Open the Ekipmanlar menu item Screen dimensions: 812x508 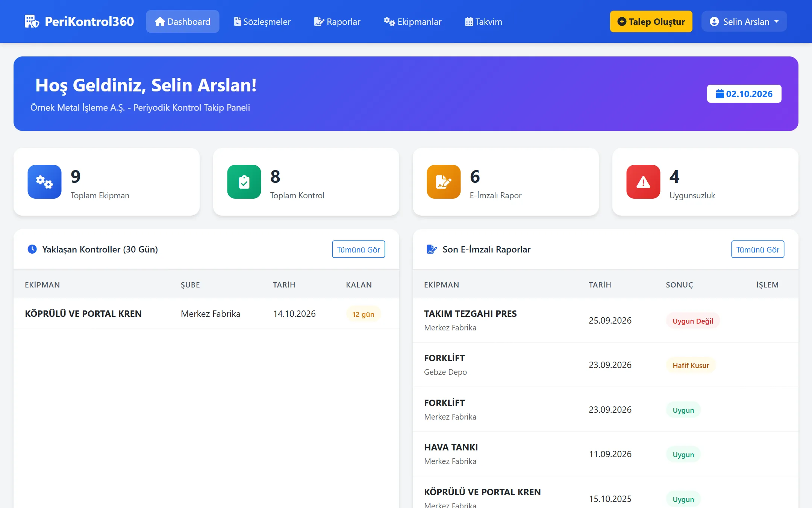[x=412, y=21]
